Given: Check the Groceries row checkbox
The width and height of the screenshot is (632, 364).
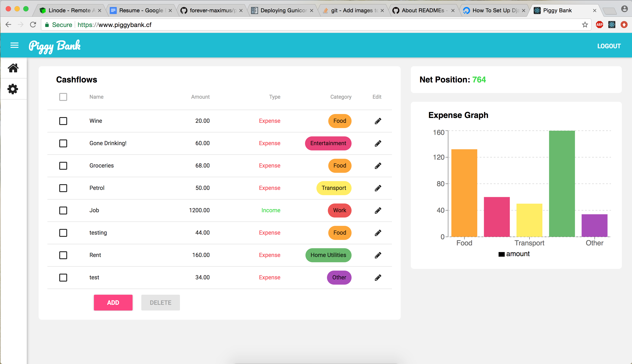Looking at the screenshot, I should [63, 166].
